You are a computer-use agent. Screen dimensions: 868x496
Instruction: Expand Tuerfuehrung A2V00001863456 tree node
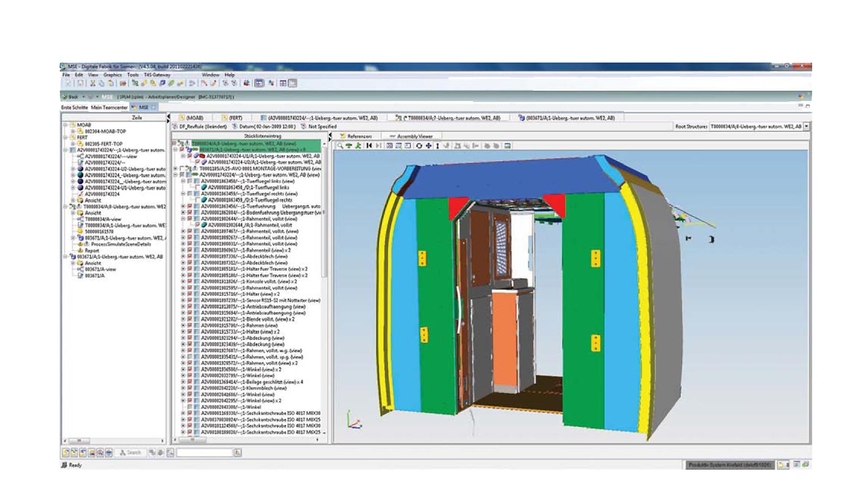pos(183,206)
